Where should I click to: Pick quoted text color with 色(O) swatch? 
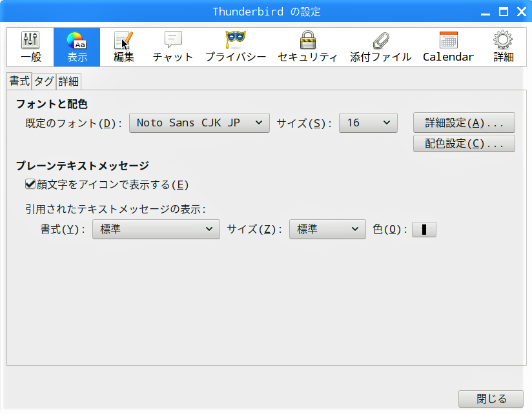(x=424, y=230)
